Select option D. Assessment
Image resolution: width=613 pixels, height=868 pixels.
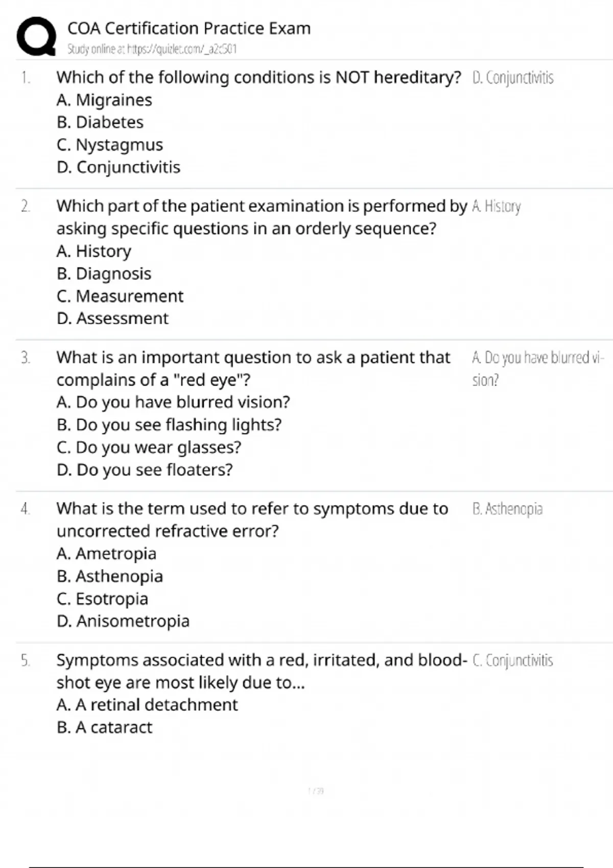(112, 319)
